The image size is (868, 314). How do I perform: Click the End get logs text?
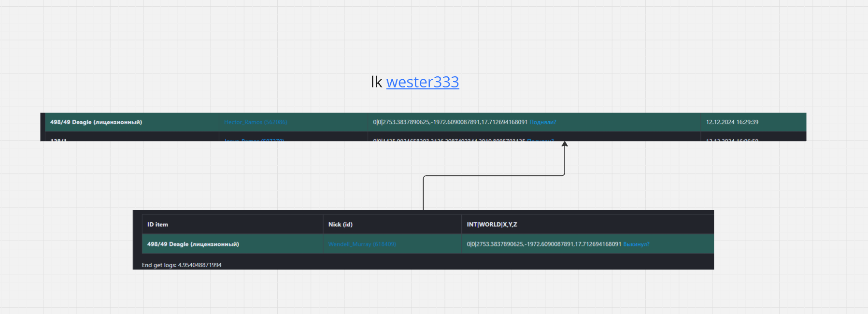pos(181,265)
